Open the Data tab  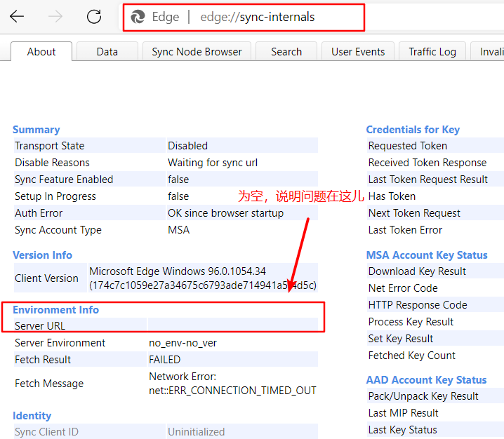[x=107, y=51]
